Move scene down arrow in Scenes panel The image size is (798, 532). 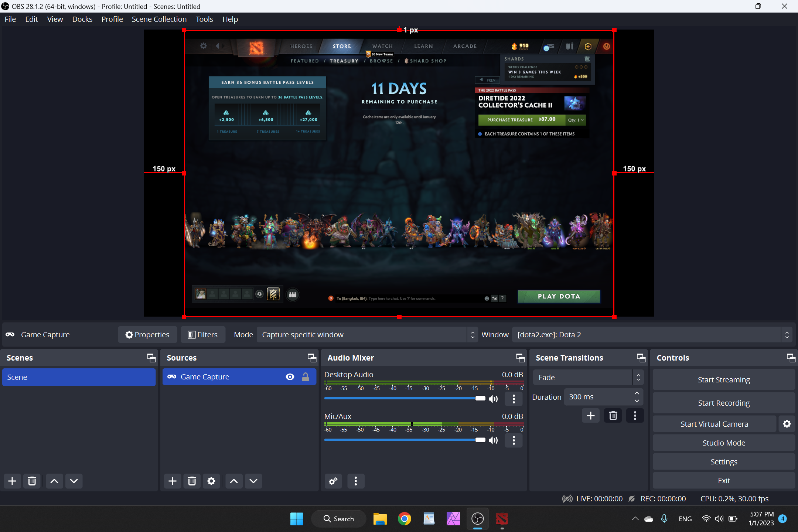tap(74, 481)
